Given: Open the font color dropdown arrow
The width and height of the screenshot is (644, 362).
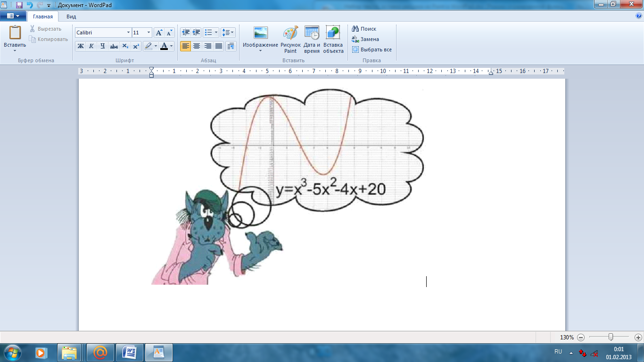Looking at the screenshot, I should (x=172, y=46).
